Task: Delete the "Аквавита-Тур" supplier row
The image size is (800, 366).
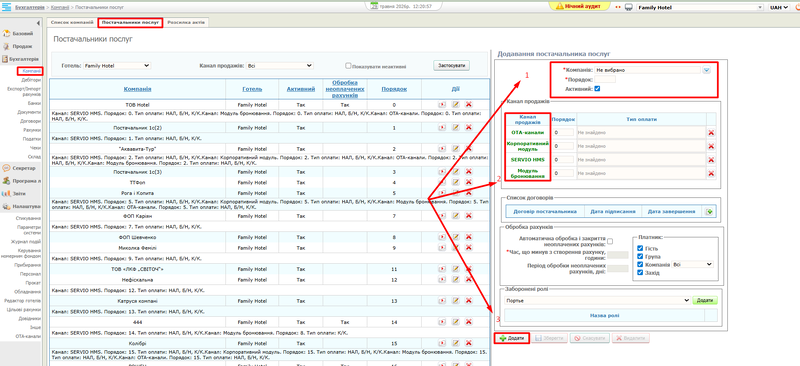Action: pos(468,149)
